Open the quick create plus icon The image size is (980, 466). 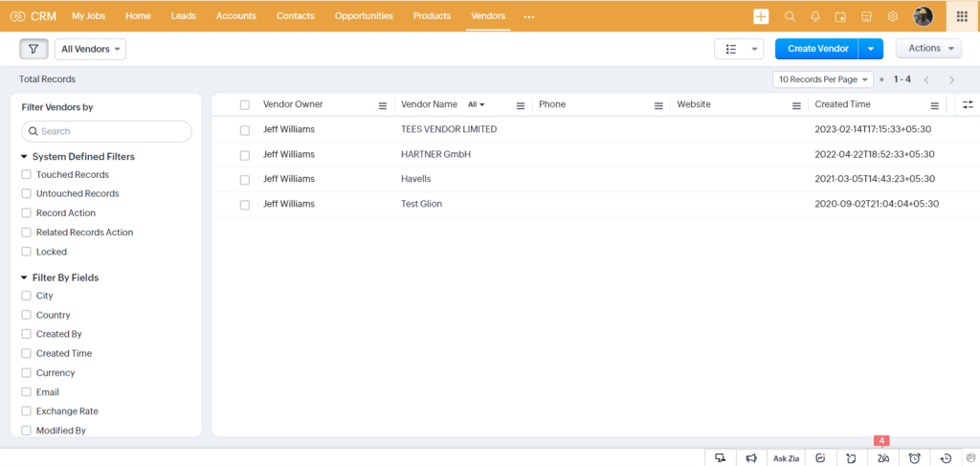click(761, 16)
